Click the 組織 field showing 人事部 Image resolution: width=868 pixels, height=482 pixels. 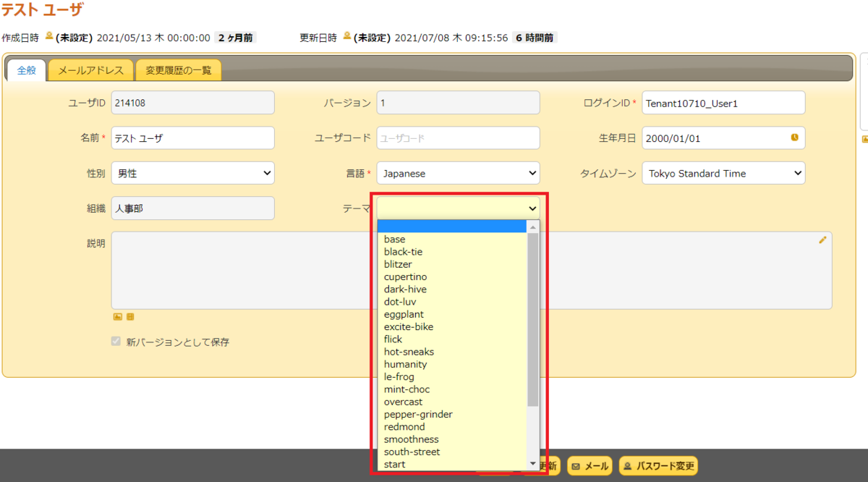[x=193, y=208]
